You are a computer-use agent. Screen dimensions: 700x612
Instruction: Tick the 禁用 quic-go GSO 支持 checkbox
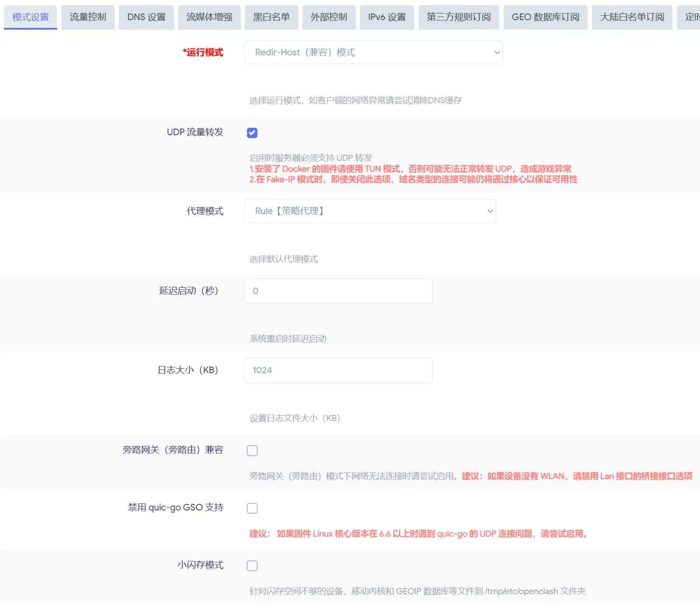point(252,508)
